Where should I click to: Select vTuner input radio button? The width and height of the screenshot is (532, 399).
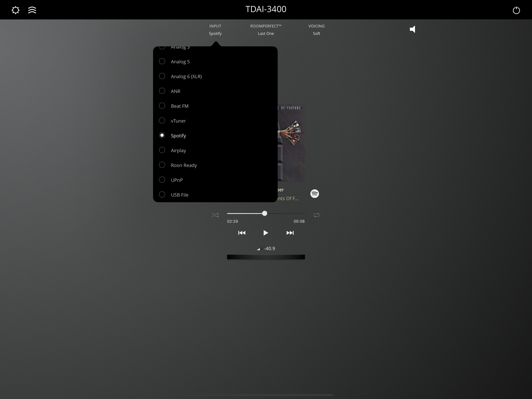162,121
